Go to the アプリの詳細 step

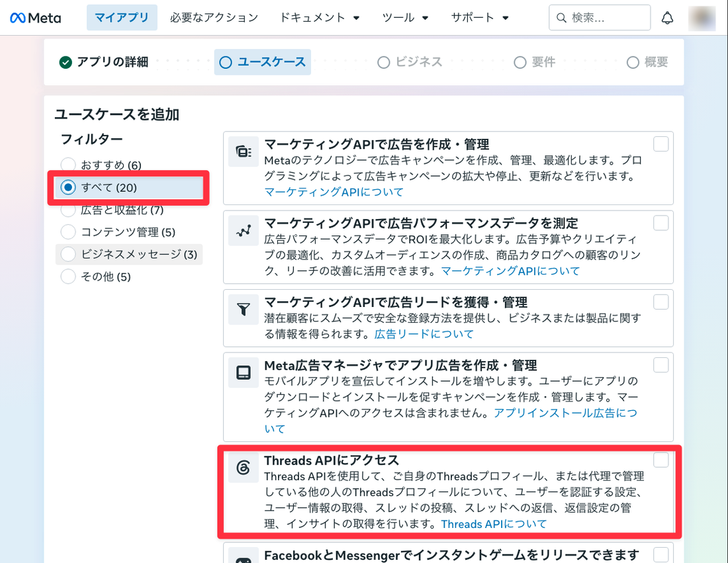point(104,62)
